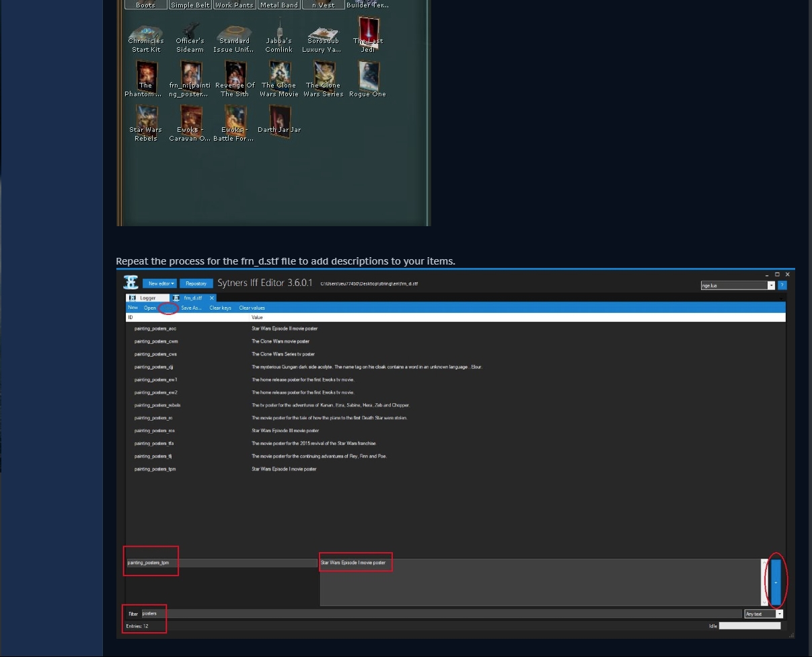Click Open in the editor toolbar
The height and width of the screenshot is (657, 812).
(x=149, y=308)
